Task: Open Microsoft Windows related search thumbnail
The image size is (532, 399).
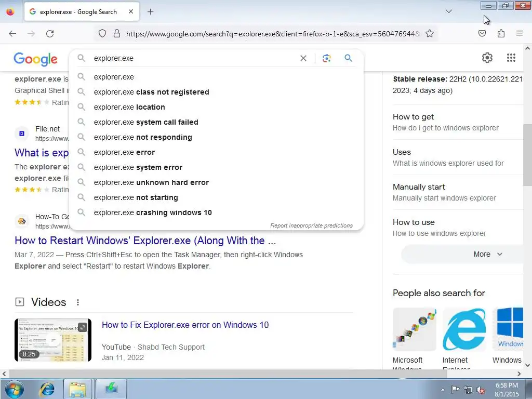Action: tap(414, 329)
